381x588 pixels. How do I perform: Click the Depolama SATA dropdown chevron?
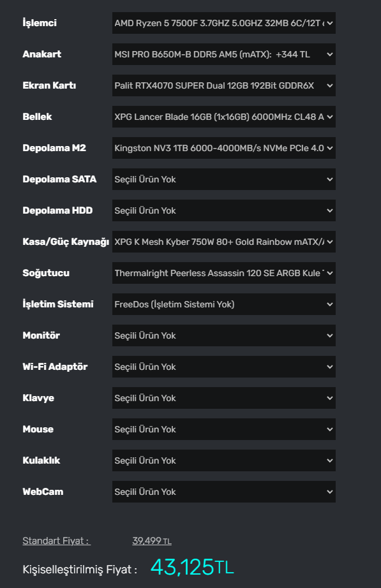(x=329, y=179)
